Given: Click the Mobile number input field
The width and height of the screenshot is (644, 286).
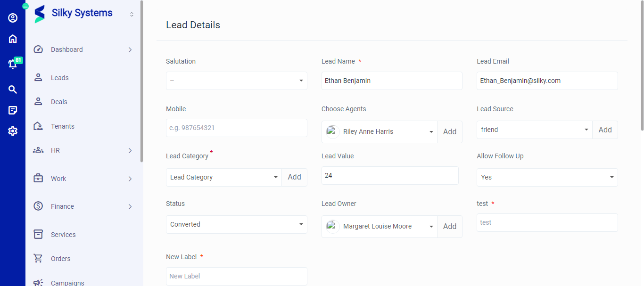Looking at the screenshot, I should coord(236,128).
